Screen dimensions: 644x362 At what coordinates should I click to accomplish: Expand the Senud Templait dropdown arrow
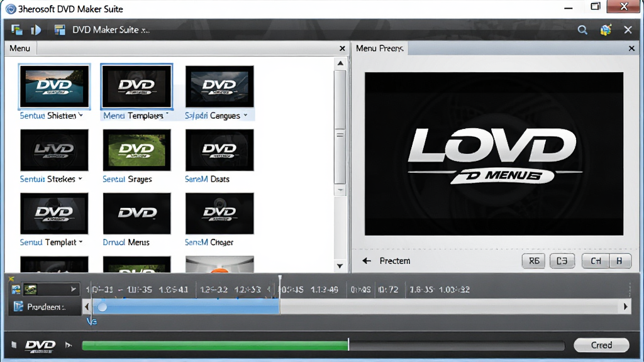point(81,242)
